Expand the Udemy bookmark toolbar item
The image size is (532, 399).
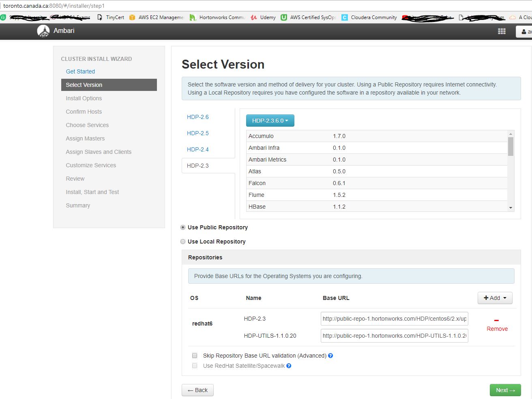[x=263, y=17]
